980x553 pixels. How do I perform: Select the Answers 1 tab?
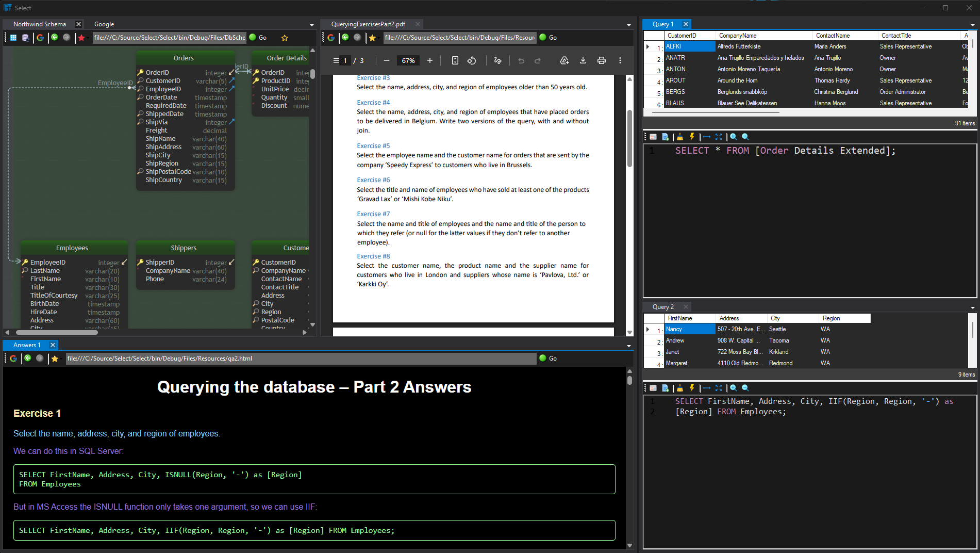click(27, 345)
